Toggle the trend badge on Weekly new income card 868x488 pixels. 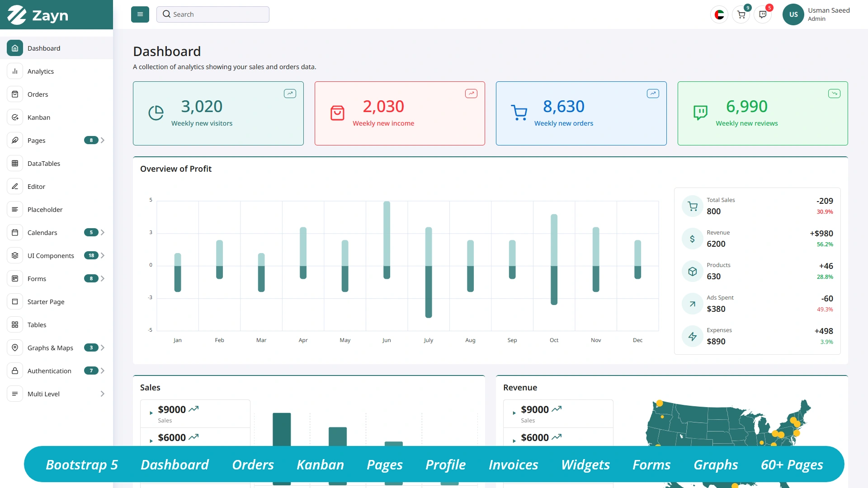(471, 93)
